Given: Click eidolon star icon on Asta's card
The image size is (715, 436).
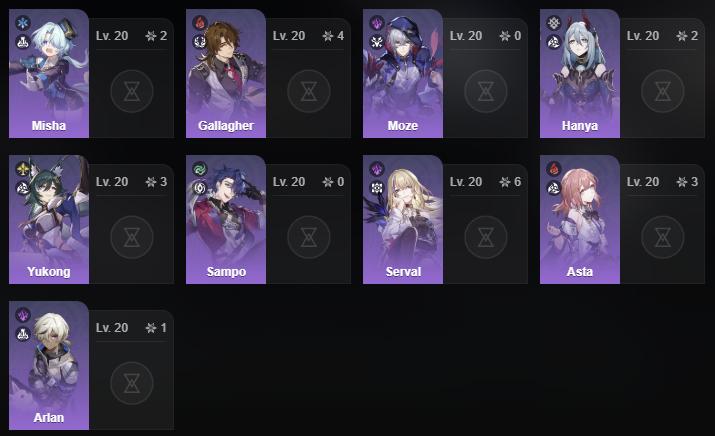Looking at the screenshot, I should [681, 182].
